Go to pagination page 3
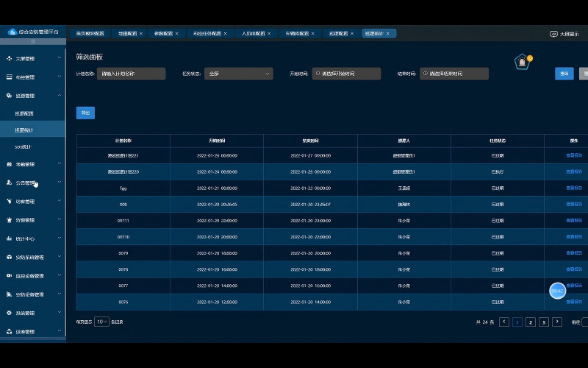 (x=544, y=322)
